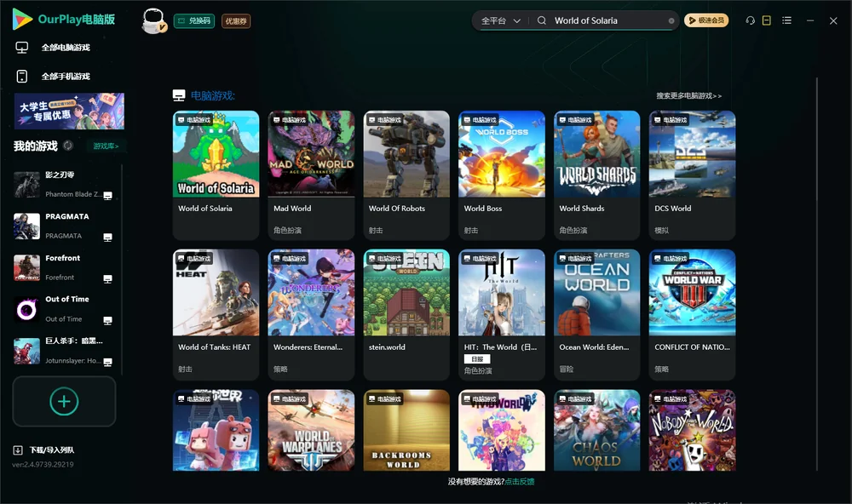Select Forefront in my games
The image size is (852, 504).
[63, 267]
